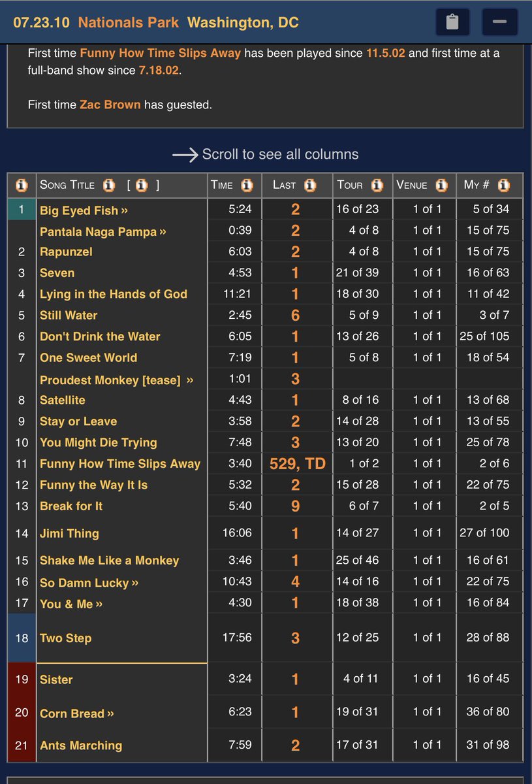
Task: Open the Funny How Time Slips Away link in the notes
Action: coord(161,53)
